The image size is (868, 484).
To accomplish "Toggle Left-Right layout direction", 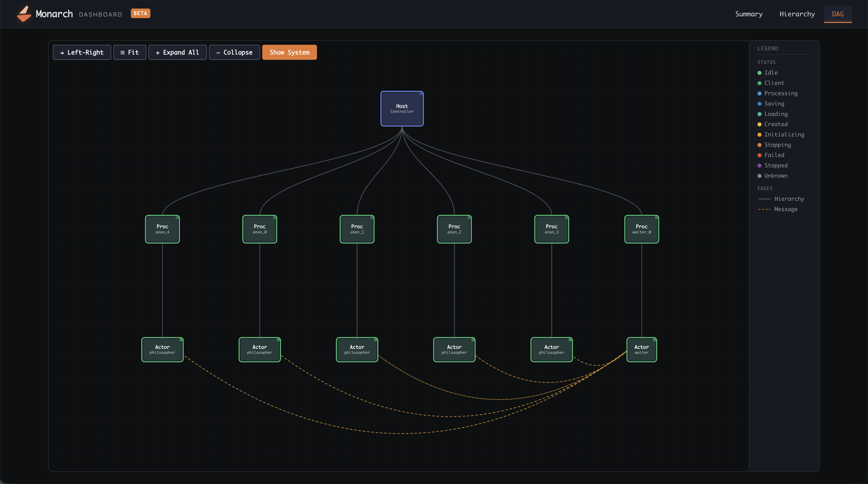I will pos(82,52).
